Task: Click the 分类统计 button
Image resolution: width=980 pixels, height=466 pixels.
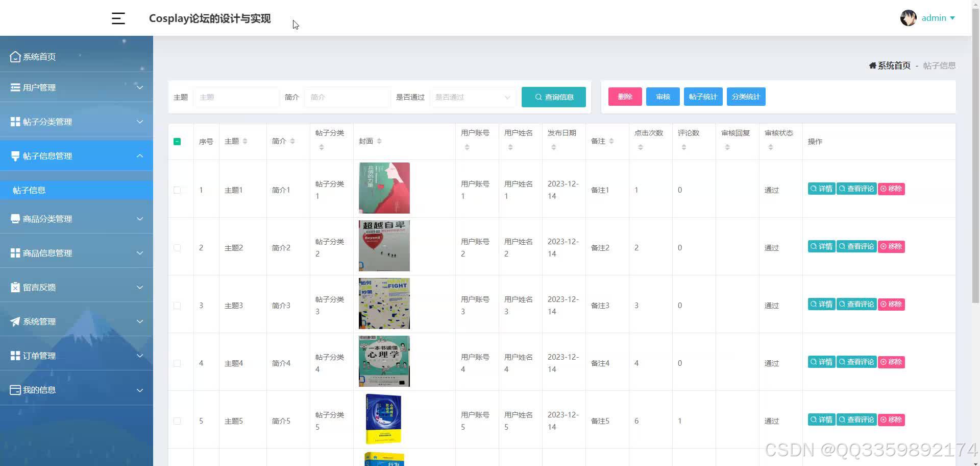Action: point(746,97)
